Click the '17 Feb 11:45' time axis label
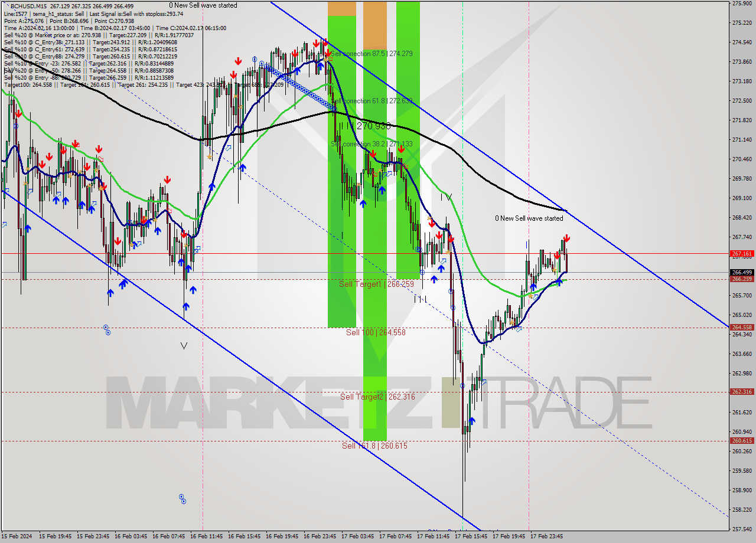Viewport: 756px width, 543px height. [434, 537]
